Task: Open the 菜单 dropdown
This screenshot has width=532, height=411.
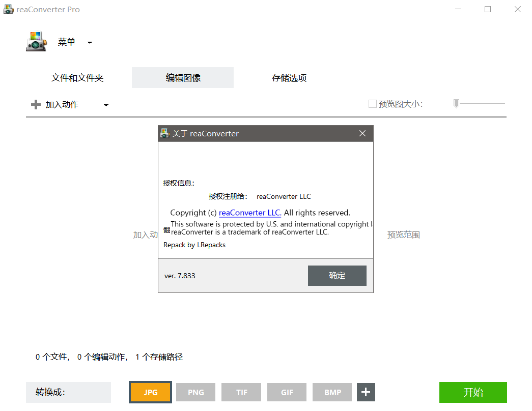Action: 67,42
